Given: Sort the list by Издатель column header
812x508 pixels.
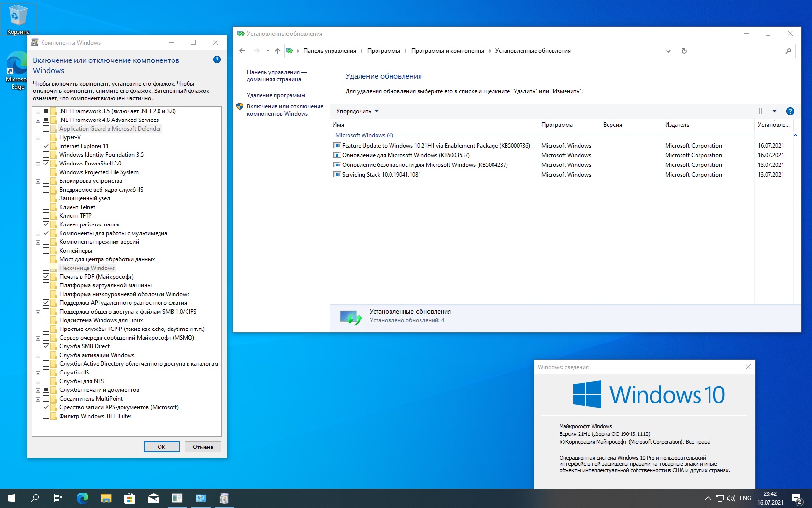Looking at the screenshot, I should 677,125.
